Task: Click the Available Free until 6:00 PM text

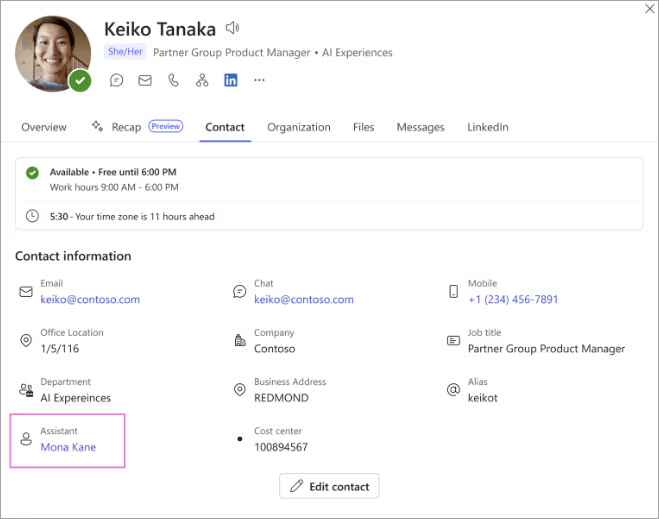Action: 113,172
